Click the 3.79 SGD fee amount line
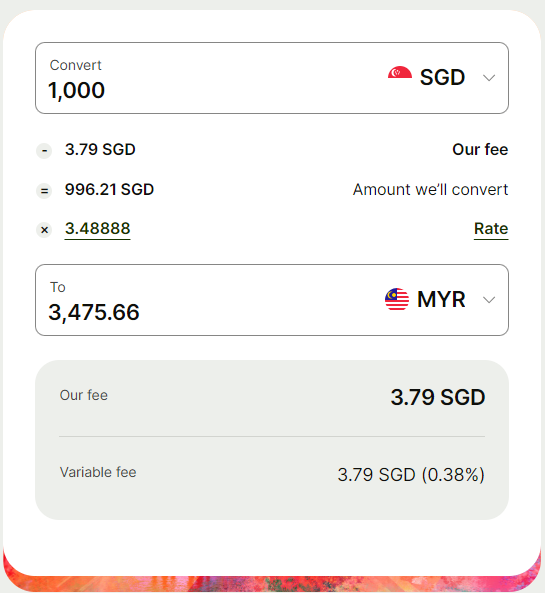 100,150
